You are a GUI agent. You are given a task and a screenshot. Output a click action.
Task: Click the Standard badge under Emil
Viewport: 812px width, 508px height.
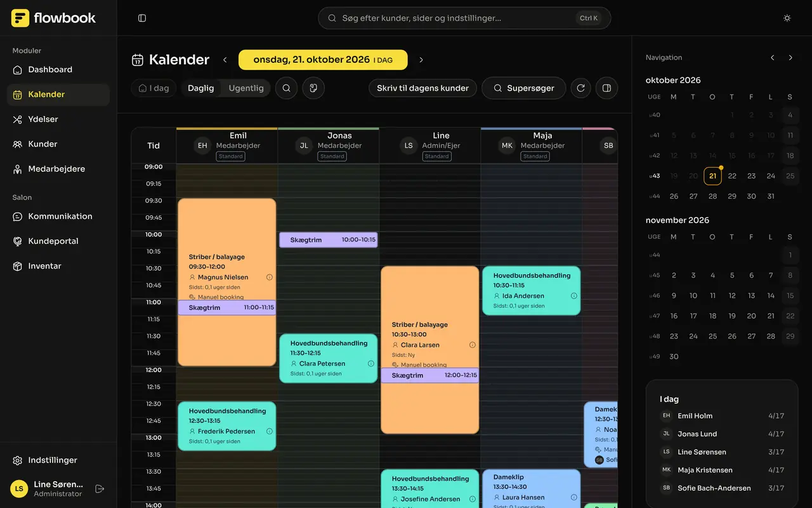[x=231, y=156]
